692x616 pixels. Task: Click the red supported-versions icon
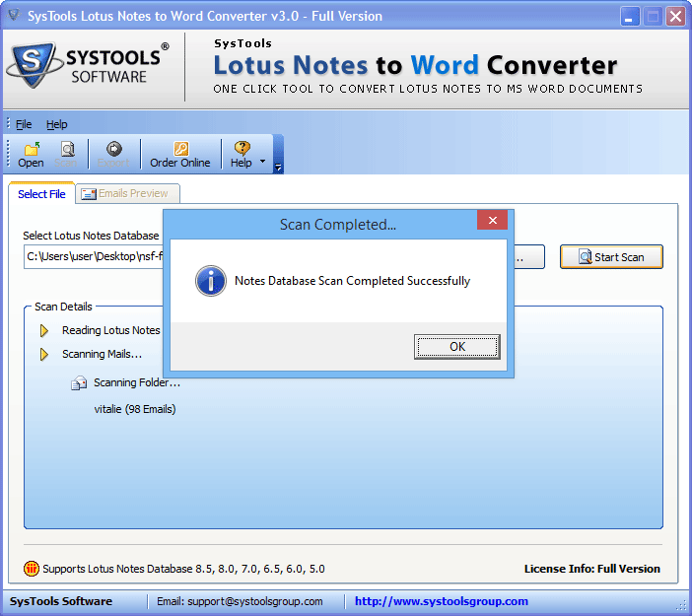32,569
